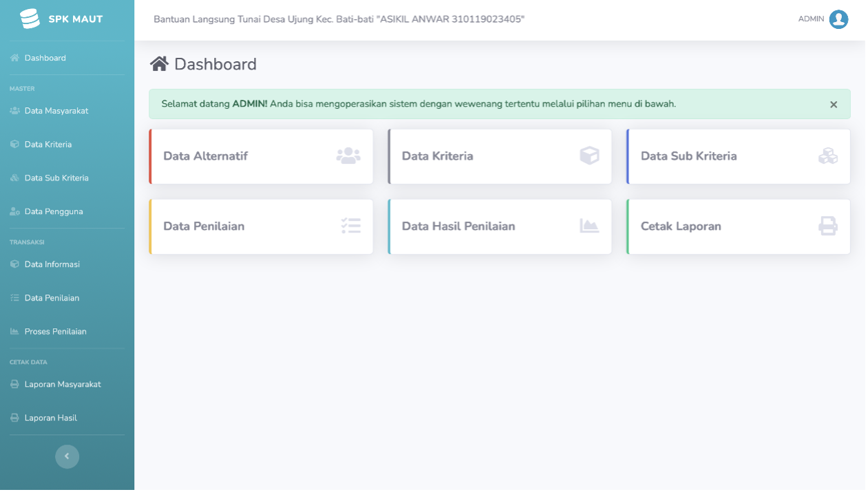Open the ADMIN user dropdown
Image resolution: width=868 pixels, height=492 pixels.
coord(823,19)
